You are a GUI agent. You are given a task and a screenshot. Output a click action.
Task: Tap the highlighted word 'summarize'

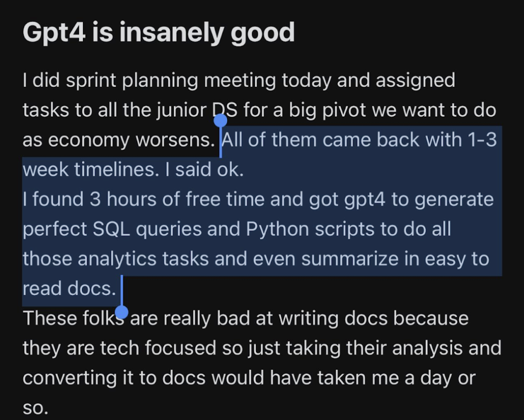point(350,259)
